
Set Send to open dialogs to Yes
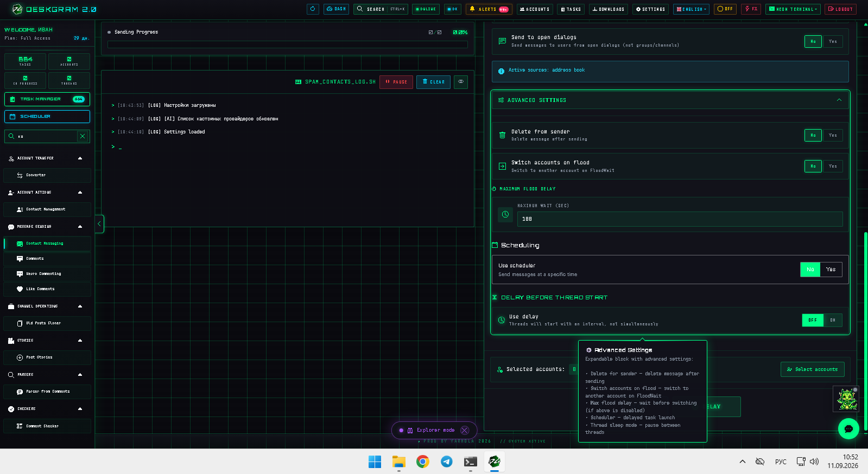[833, 41]
